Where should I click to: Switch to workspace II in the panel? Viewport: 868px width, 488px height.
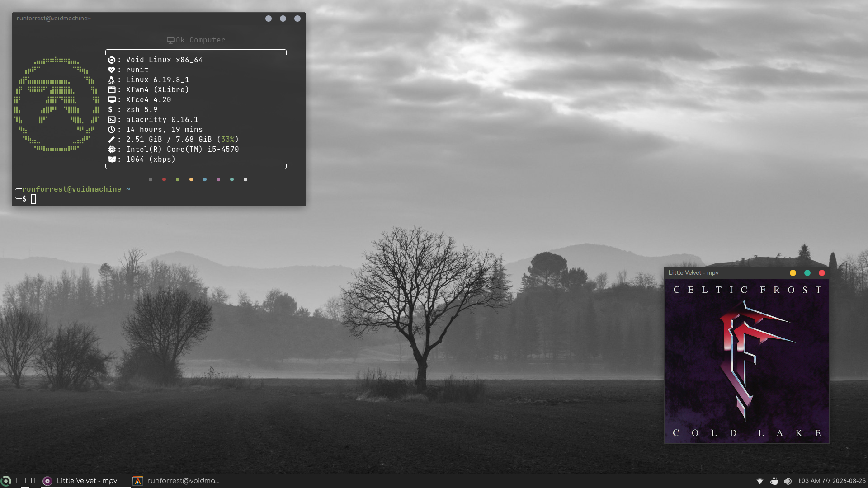(25, 481)
